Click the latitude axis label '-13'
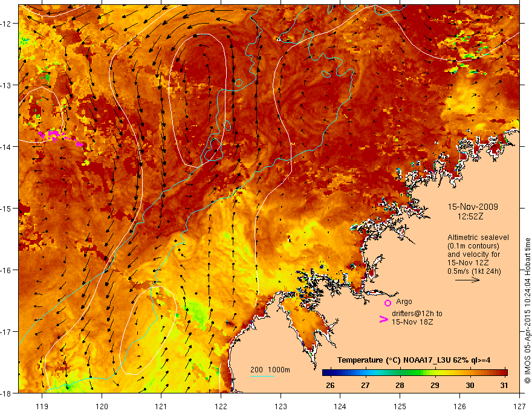The width and height of the screenshot is (532, 411). tap(7, 85)
